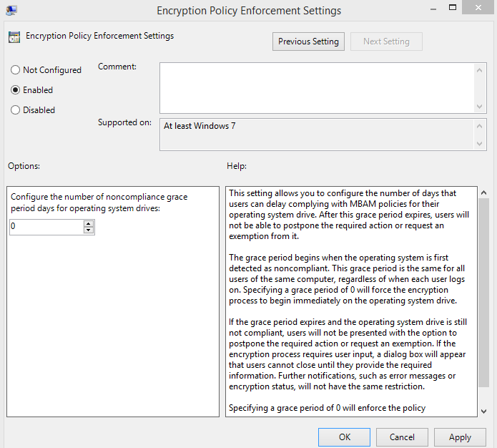Click the 'At least Windows 7' text
The image size is (497, 448).
(200, 126)
